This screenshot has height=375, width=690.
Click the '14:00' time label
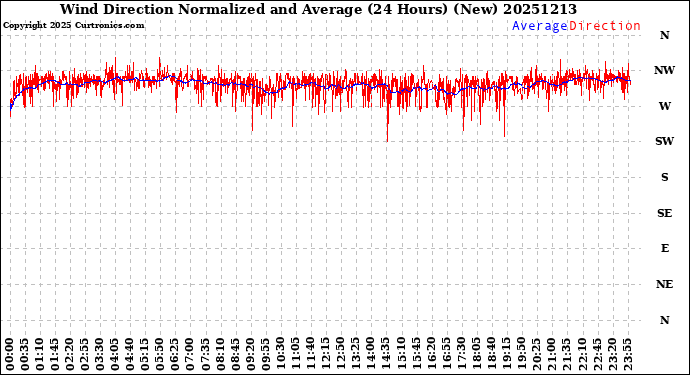(370, 354)
